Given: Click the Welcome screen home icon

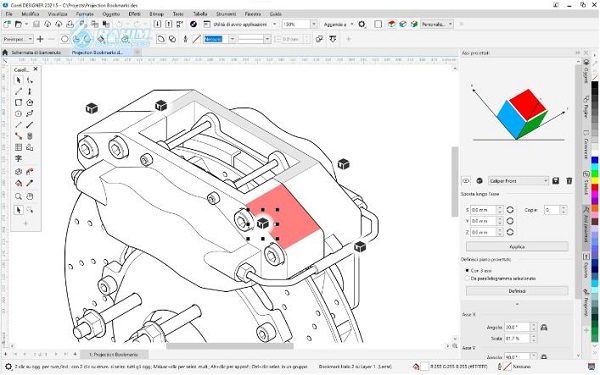Looking at the screenshot, I should point(5,52).
